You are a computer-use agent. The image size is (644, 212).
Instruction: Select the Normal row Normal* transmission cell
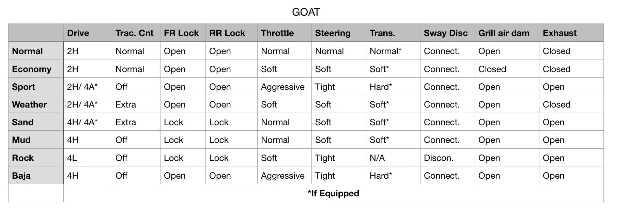(393, 51)
